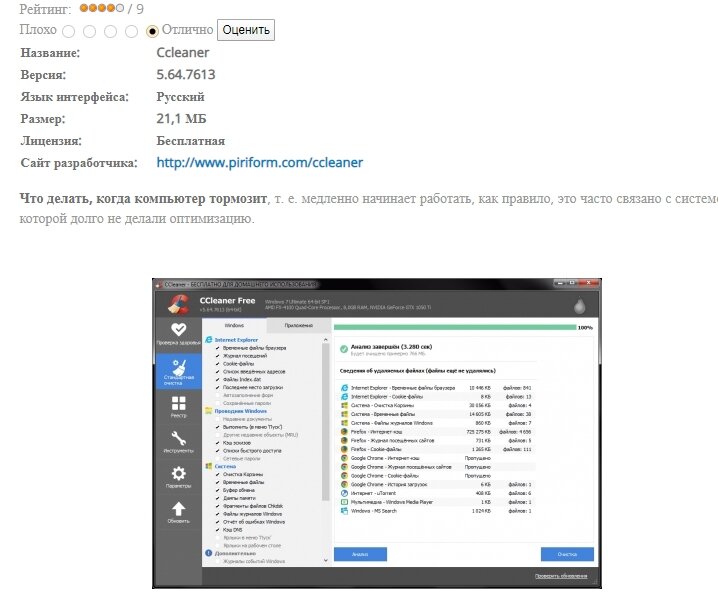Click the cleaner tree scrollbar thumb
The width and height of the screenshot is (718, 607).
pyautogui.click(x=326, y=421)
